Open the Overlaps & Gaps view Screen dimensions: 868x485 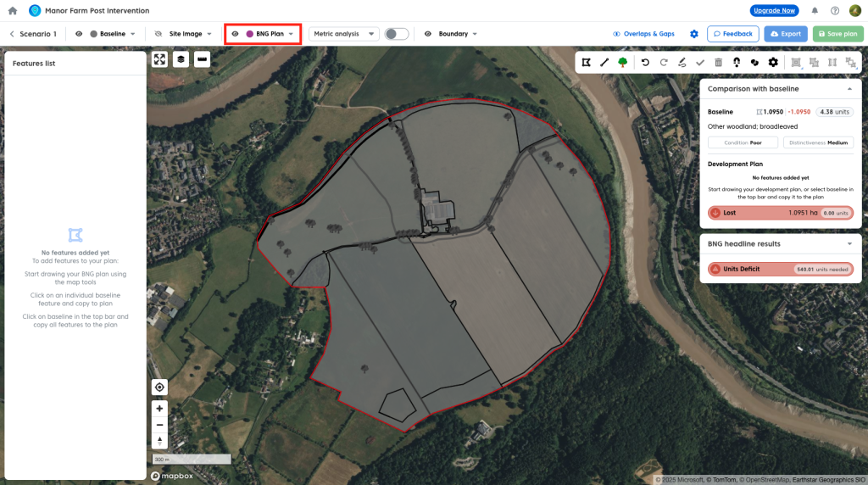643,34
